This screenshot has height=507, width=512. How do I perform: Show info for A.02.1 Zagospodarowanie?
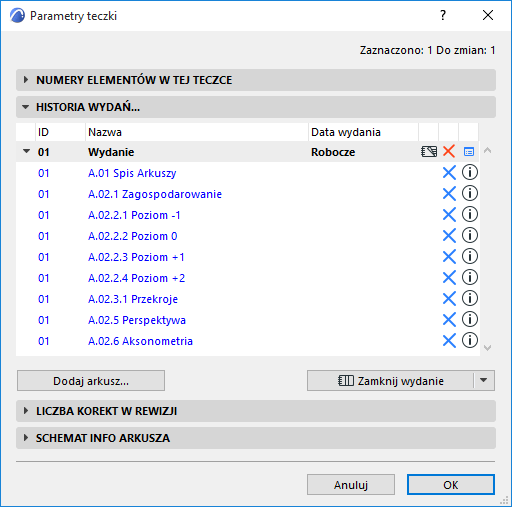pyautogui.click(x=470, y=193)
